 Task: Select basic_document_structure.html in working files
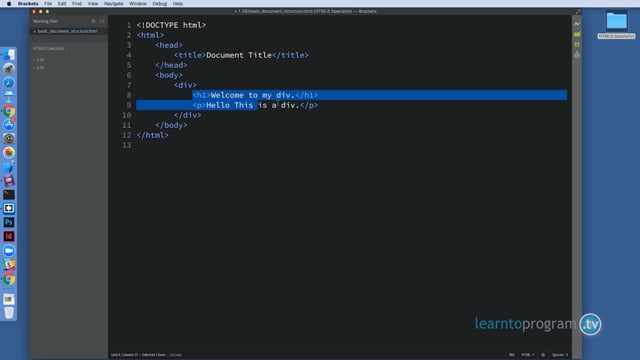pos(68,31)
